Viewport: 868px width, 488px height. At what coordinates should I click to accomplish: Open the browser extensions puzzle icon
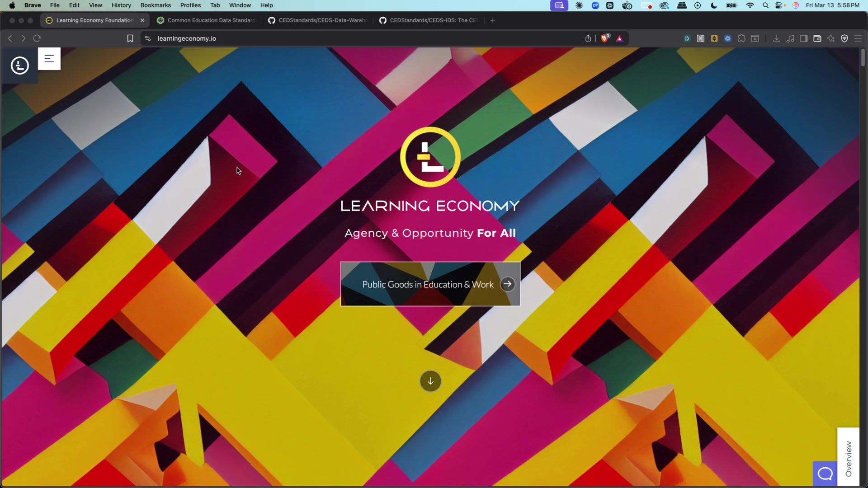tap(741, 38)
